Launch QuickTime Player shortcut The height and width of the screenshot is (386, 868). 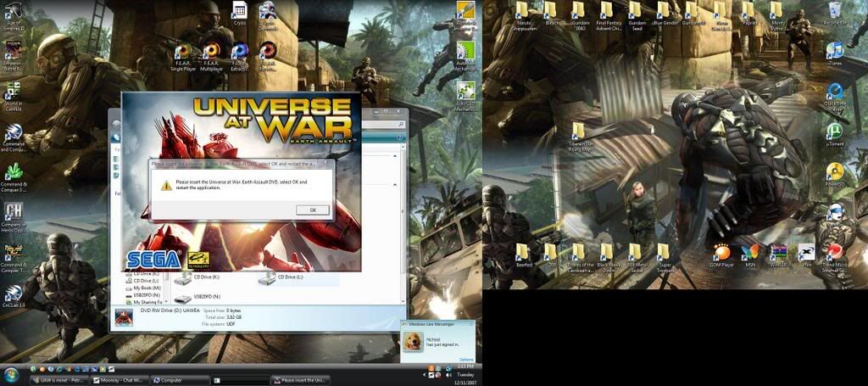pos(835,97)
